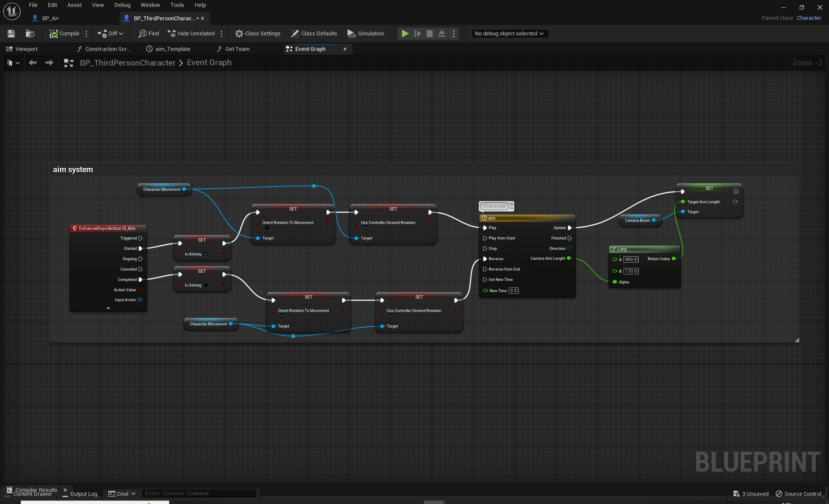Image resolution: width=829 pixels, height=504 pixels.
Task: Toggle Is Aiming checkbox in Completed SET node
Action: click(x=206, y=285)
